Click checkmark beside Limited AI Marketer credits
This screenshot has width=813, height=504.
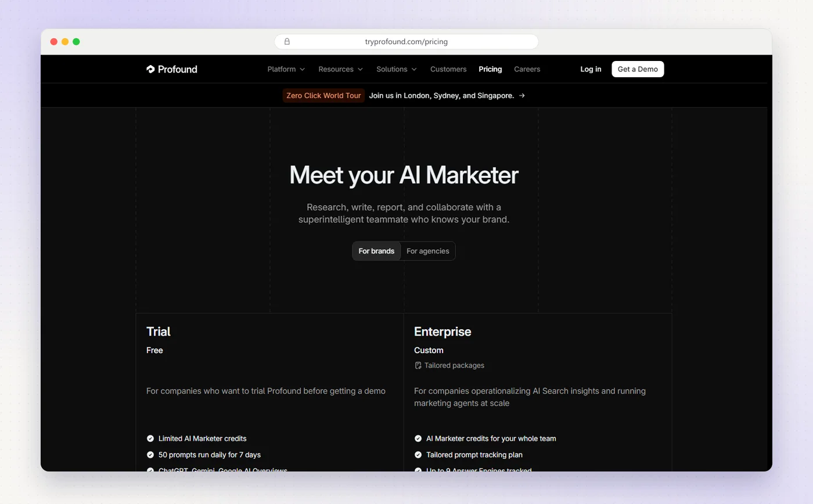click(150, 438)
